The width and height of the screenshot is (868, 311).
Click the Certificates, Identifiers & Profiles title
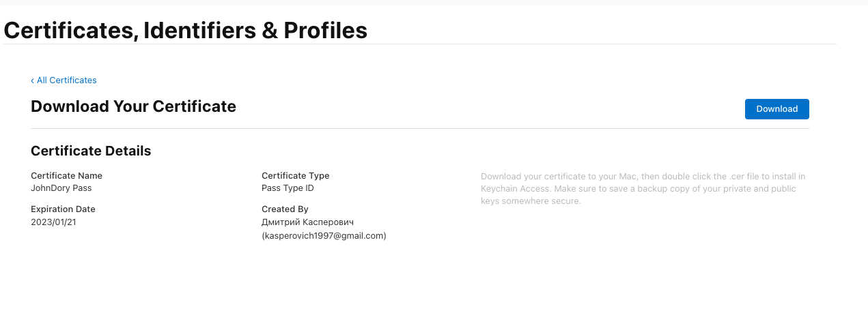point(185,30)
